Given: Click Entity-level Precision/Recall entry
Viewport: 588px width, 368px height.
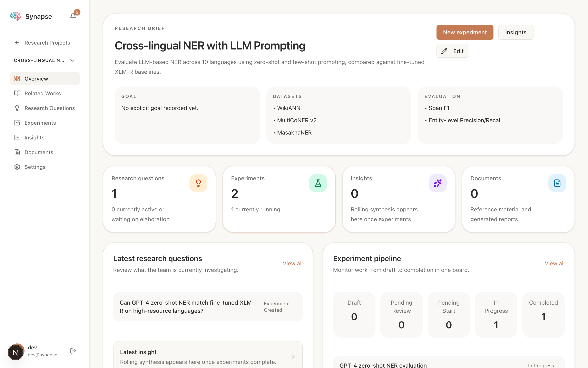Looking at the screenshot, I should point(465,120).
